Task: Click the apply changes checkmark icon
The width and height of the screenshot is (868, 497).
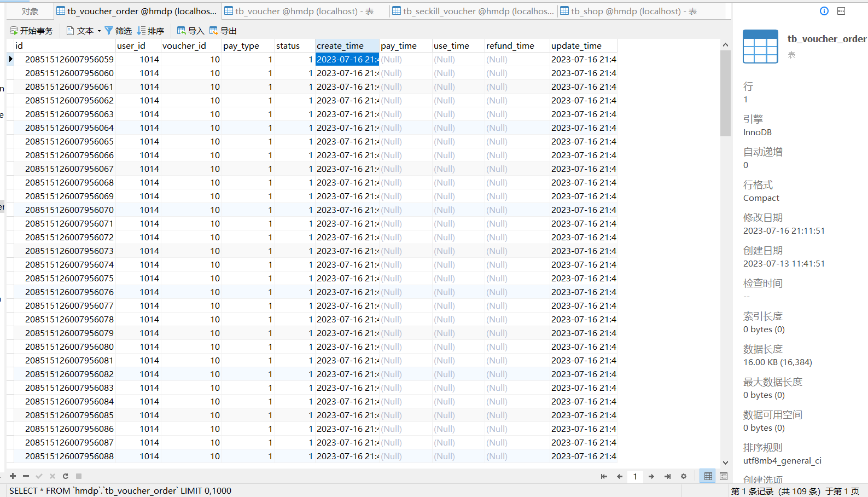Action: tap(39, 476)
